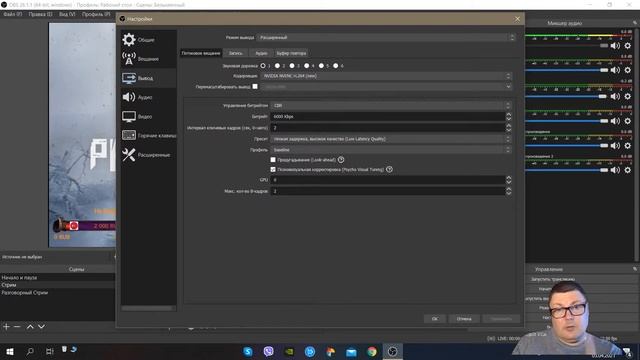Click the OBS Studio taskbar icon
640x360 pixels.
392,351
